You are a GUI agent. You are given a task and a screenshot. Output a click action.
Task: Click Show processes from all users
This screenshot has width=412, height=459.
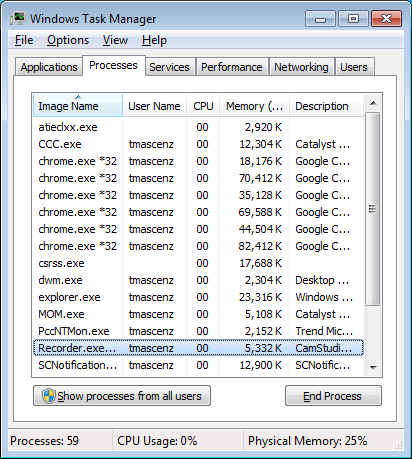coord(122,396)
